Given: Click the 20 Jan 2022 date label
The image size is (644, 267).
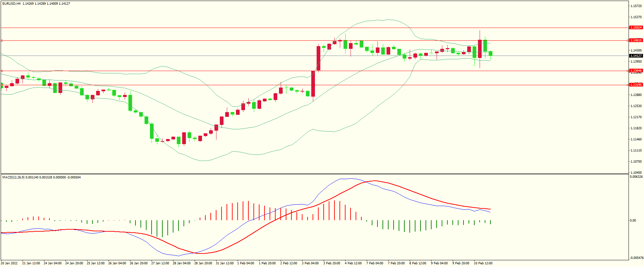Looking at the screenshot, I should pos(9,263).
